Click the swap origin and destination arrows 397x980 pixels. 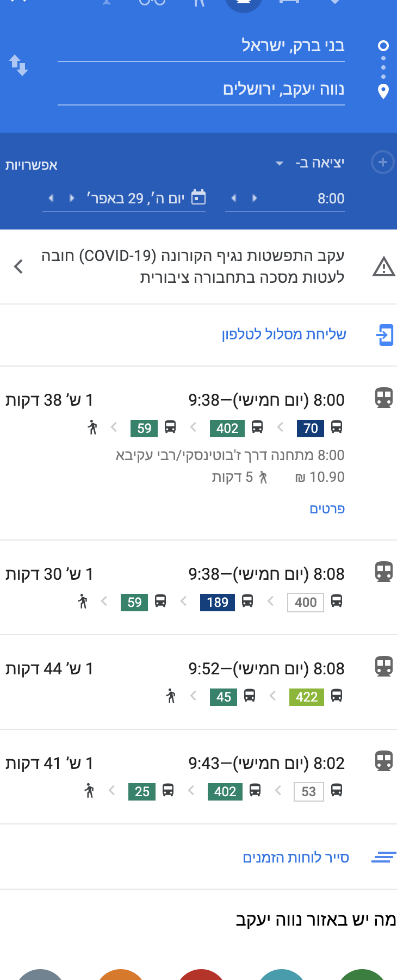[18, 65]
